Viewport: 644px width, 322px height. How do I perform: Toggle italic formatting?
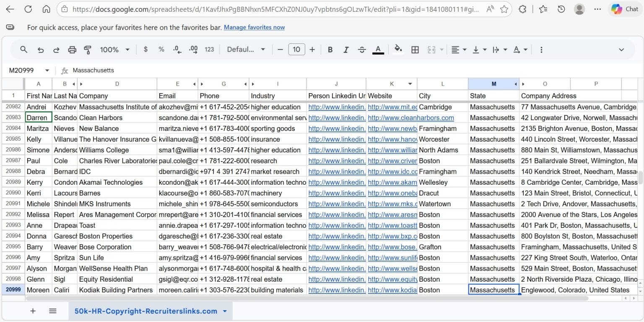346,50
